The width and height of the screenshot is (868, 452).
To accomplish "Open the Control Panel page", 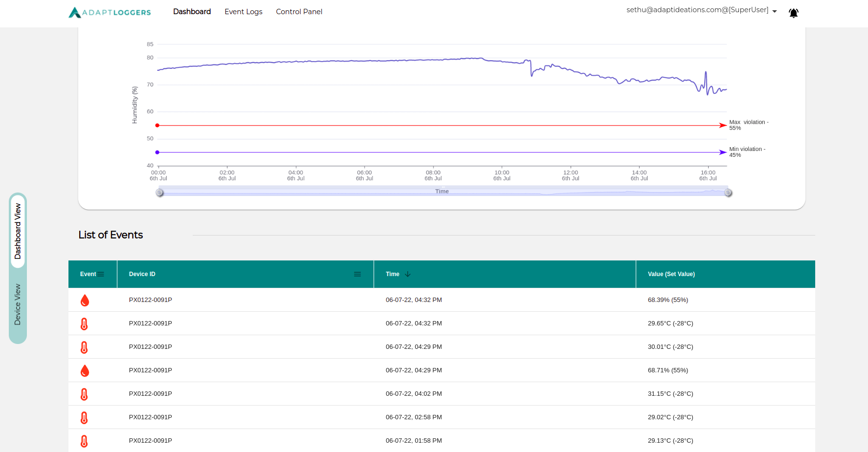I will [x=299, y=12].
